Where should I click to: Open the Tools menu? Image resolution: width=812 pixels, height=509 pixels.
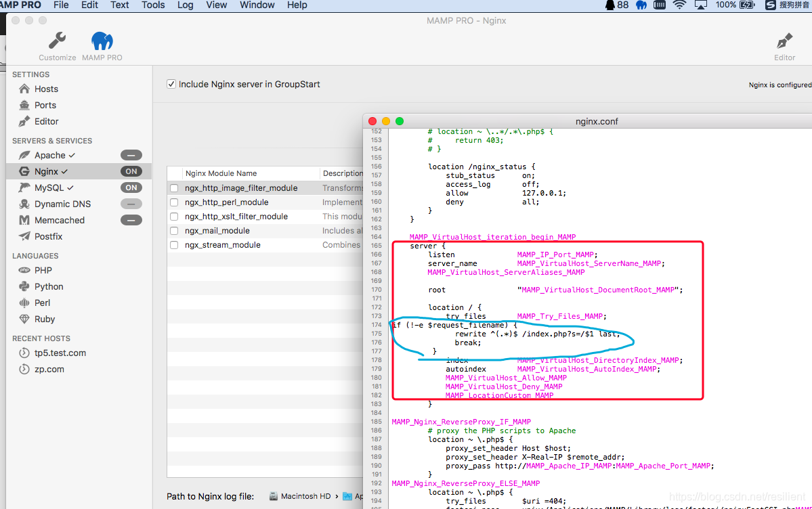(153, 5)
